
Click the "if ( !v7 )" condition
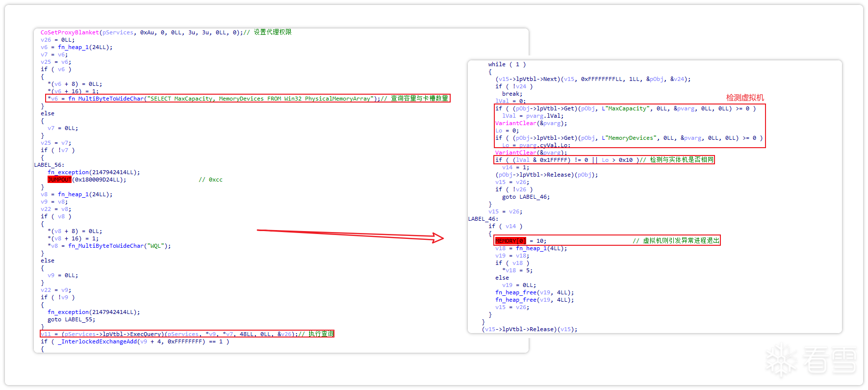(58, 150)
